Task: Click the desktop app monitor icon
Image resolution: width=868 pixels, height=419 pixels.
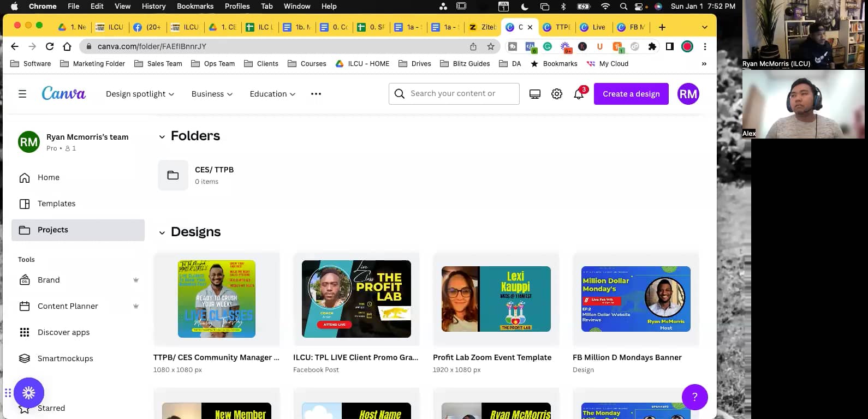Action: [535, 94]
